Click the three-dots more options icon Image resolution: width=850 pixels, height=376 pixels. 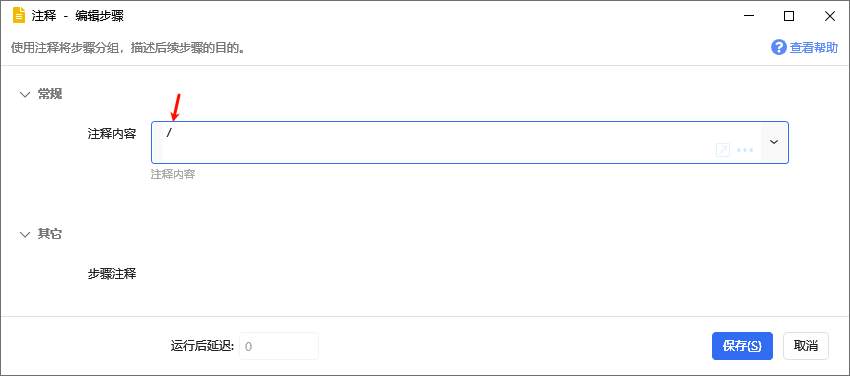[745, 150]
